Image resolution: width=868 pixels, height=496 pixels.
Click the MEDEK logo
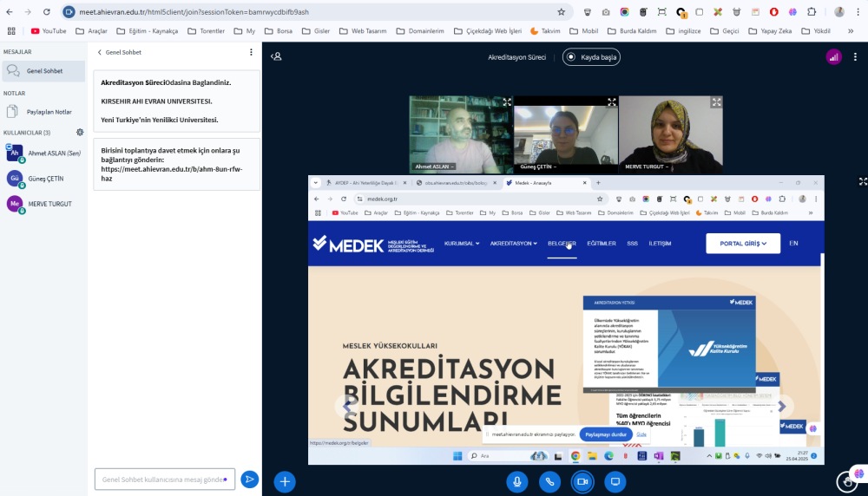click(x=373, y=244)
